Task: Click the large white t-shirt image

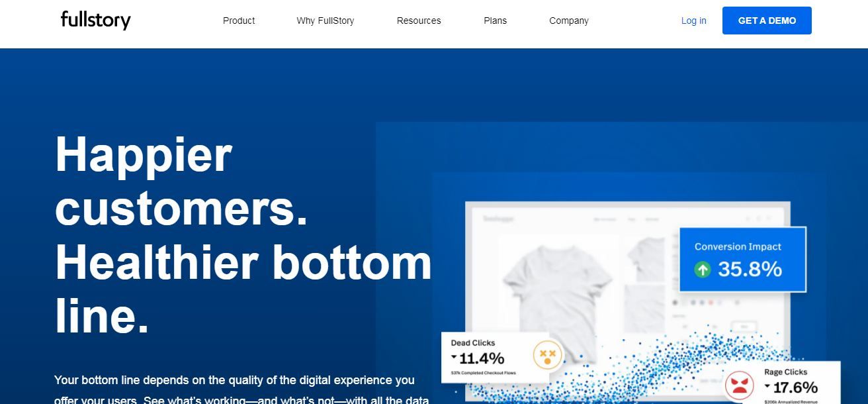Action: click(558, 292)
